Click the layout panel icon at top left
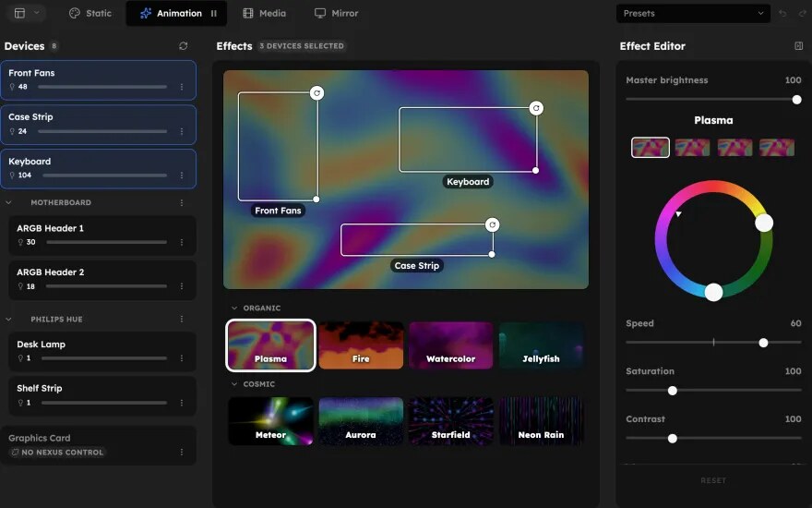The image size is (812, 508). pyautogui.click(x=19, y=13)
